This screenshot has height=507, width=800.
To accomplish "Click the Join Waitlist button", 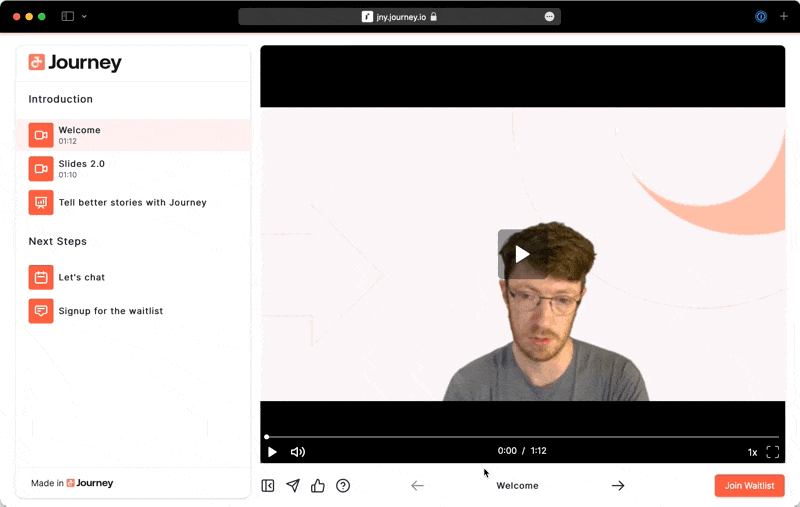I will [x=749, y=486].
